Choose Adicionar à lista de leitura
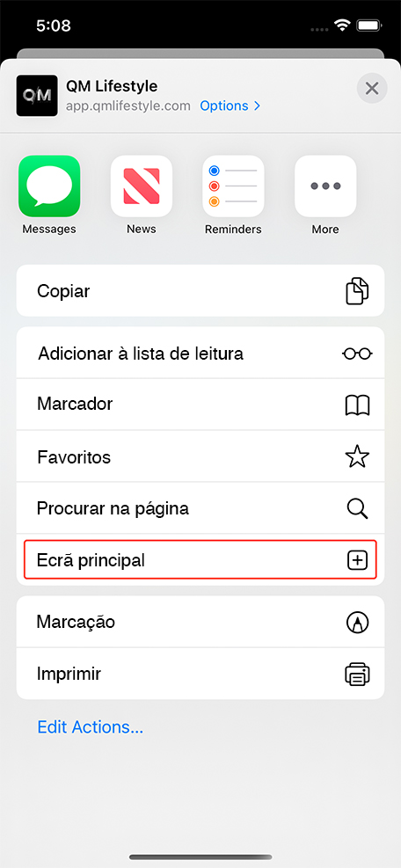The image size is (401, 868). click(x=200, y=354)
